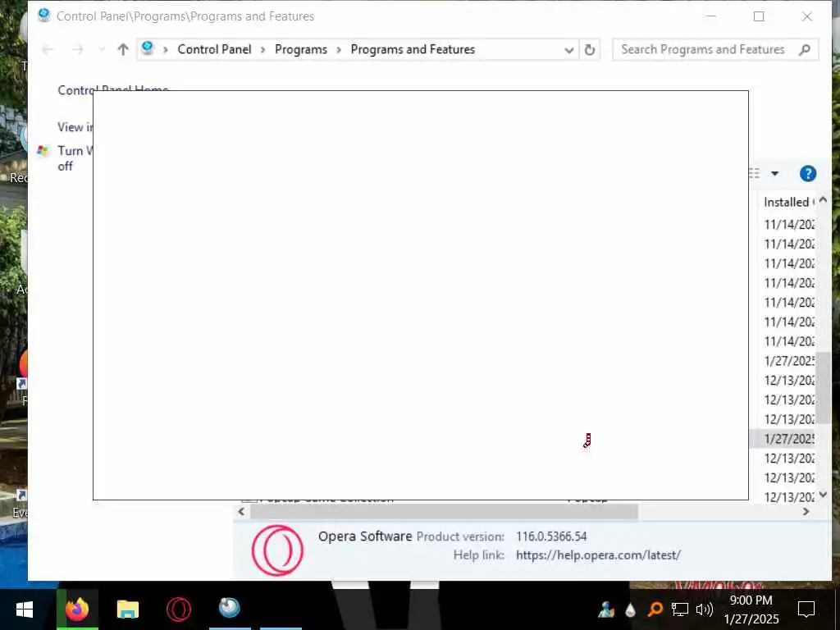Click the Control Panel taskbar icon
Screen dimensions: 840x630
pyautogui.click(x=230, y=609)
